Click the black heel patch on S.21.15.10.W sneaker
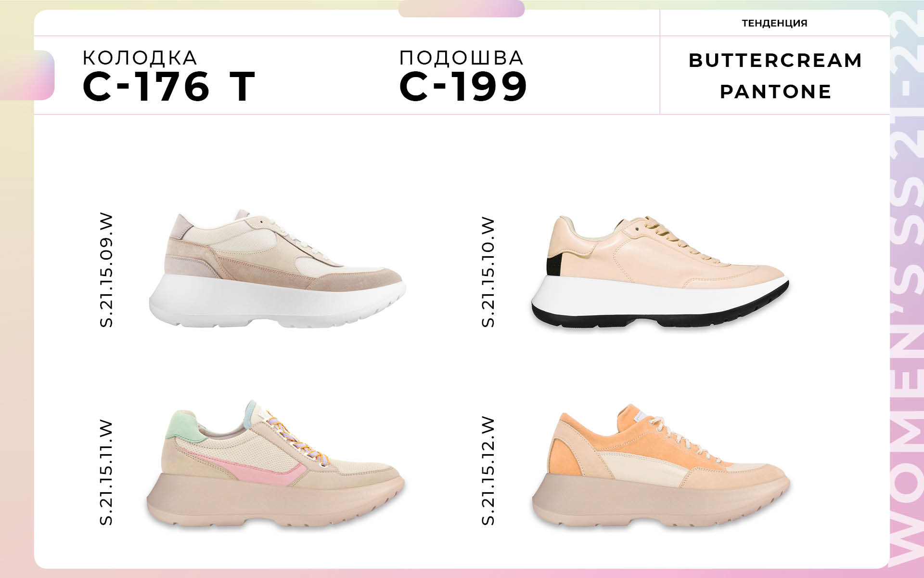The width and height of the screenshot is (924, 578). 554,264
